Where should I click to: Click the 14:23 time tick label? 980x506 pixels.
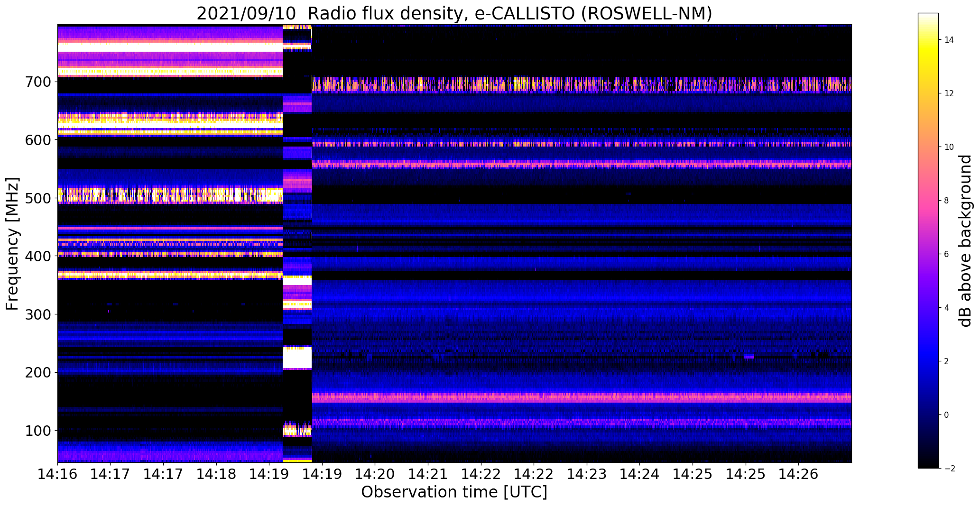click(587, 474)
